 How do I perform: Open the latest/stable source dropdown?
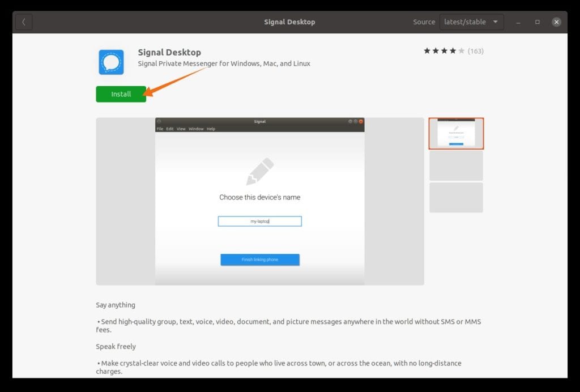tap(472, 22)
